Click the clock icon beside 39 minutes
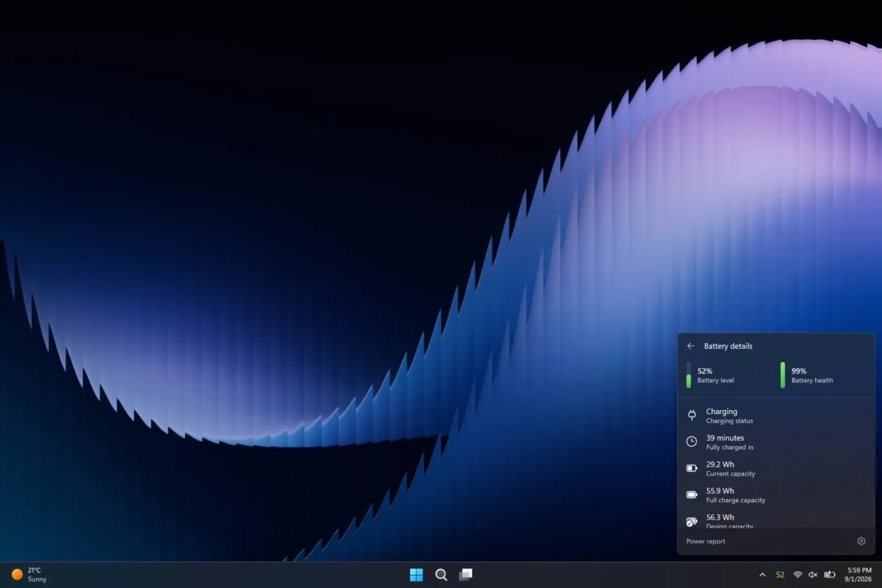The image size is (882, 588). (692, 442)
